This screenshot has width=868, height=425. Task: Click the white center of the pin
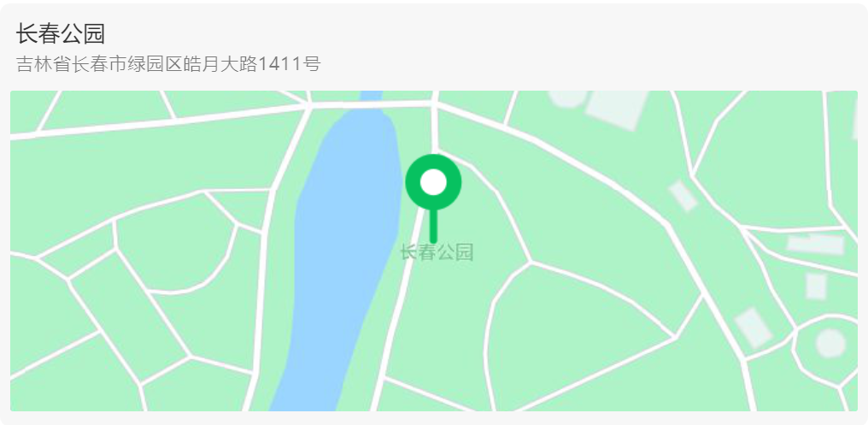point(433,182)
